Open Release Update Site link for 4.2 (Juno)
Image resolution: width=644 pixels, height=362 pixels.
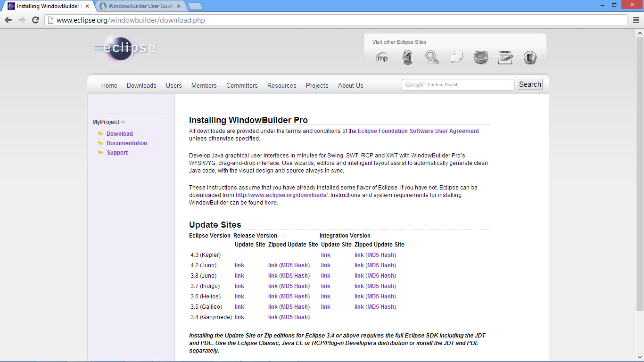pos(239,265)
